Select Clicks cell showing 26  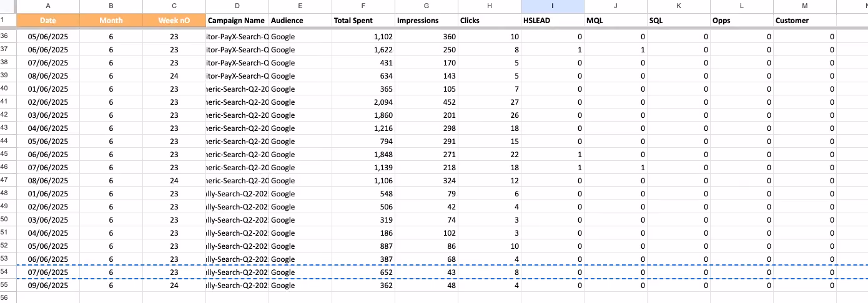(490, 115)
